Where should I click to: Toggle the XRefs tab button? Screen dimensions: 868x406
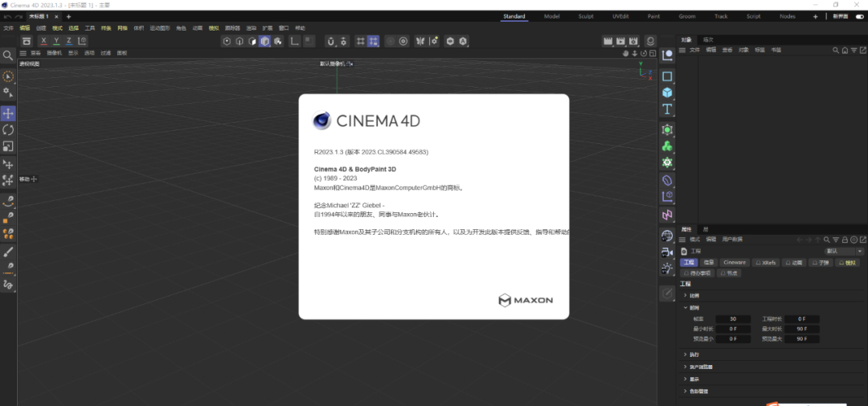[766, 263]
